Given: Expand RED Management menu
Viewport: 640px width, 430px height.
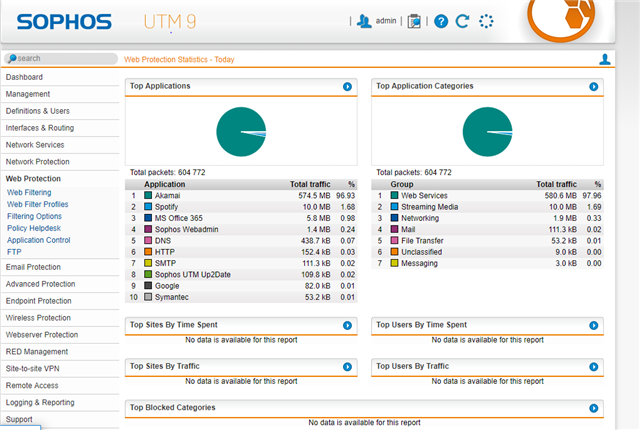Looking at the screenshot, I should [x=60, y=352].
